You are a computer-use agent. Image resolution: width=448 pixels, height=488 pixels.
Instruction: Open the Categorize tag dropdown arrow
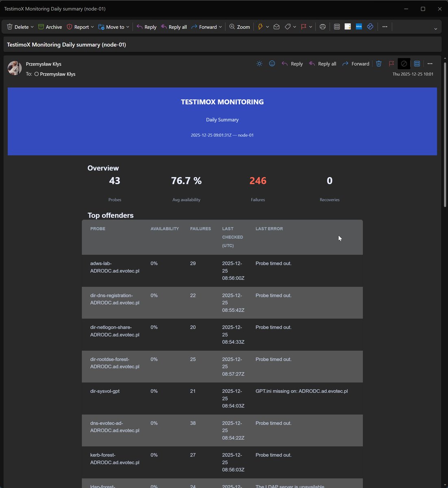click(295, 27)
